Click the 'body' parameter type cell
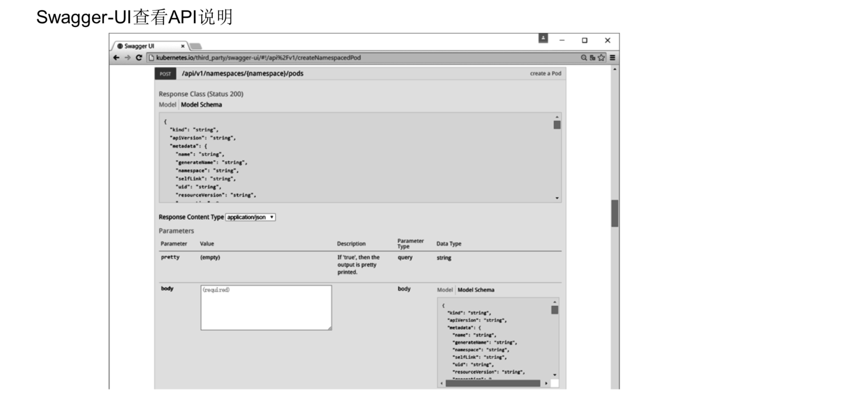 [404, 288]
